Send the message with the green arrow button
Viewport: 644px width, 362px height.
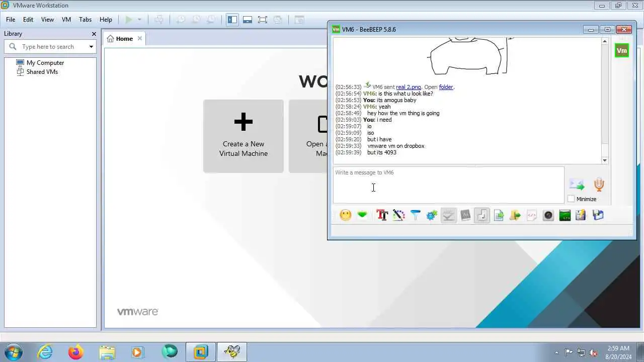click(x=577, y=185)
